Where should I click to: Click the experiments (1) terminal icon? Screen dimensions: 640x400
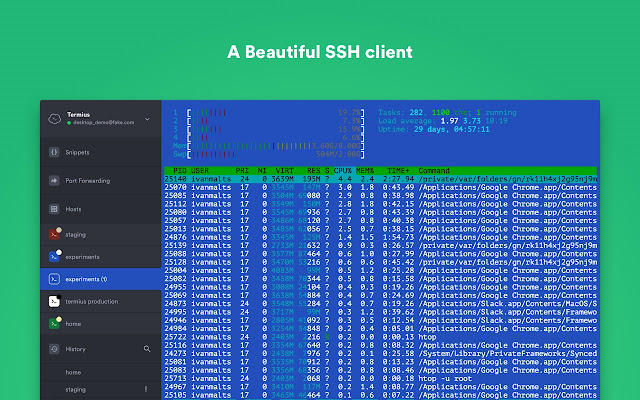[54, 279]
